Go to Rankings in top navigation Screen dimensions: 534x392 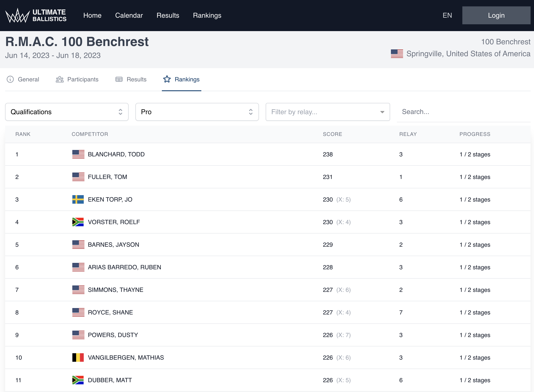tap(207, 15)
